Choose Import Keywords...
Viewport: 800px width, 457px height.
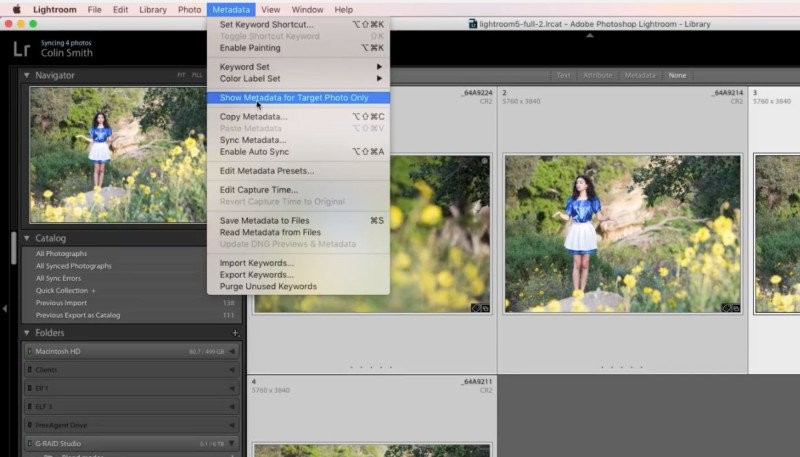tap(298, 263)
